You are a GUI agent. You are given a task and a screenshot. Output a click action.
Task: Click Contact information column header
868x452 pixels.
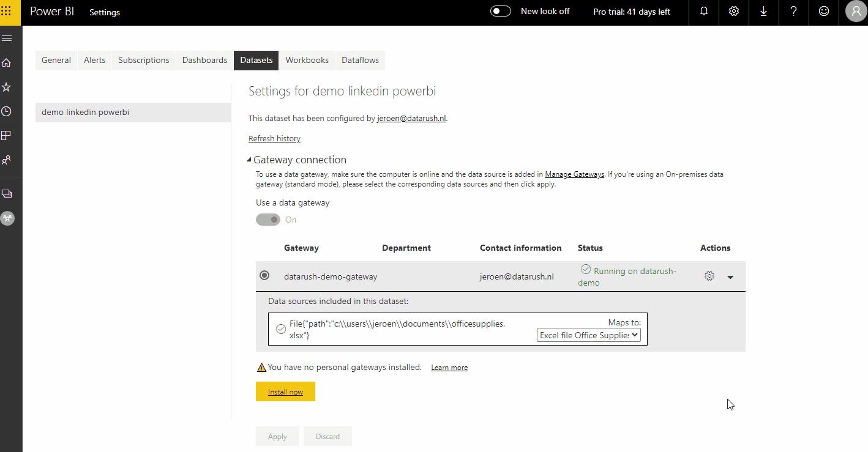tap(521, 248)
